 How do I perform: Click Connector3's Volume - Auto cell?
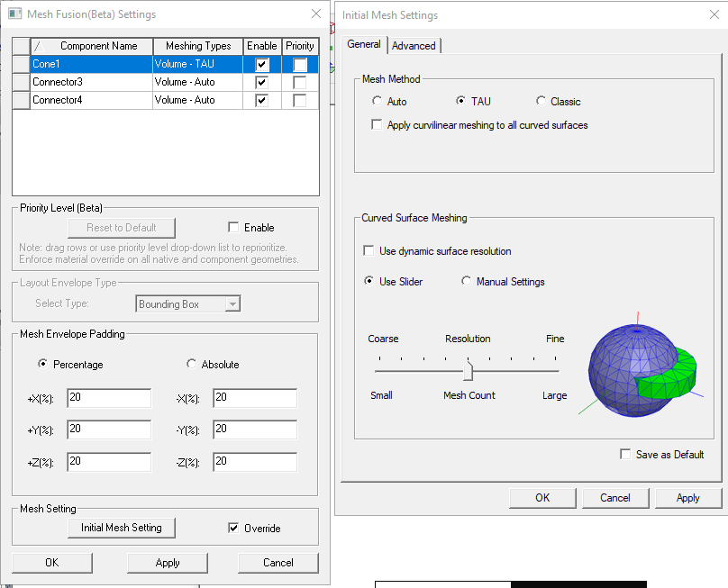(198, 82)
